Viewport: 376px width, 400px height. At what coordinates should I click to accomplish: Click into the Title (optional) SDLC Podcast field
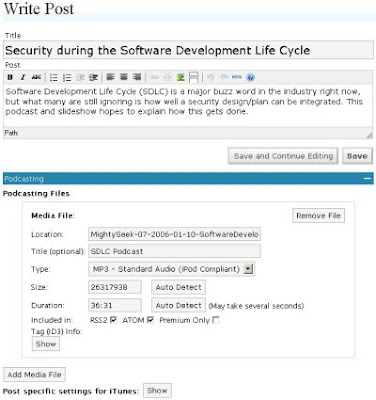tap(174, 251)
